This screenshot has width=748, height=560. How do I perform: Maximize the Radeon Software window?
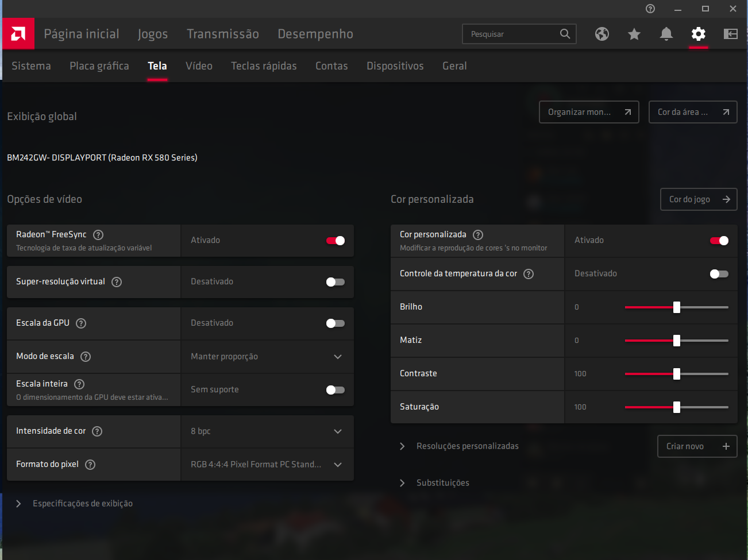(705, 9)
